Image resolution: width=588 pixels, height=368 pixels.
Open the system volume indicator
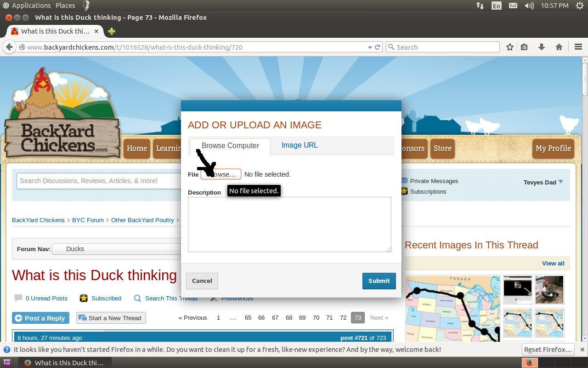coord(529,6)
